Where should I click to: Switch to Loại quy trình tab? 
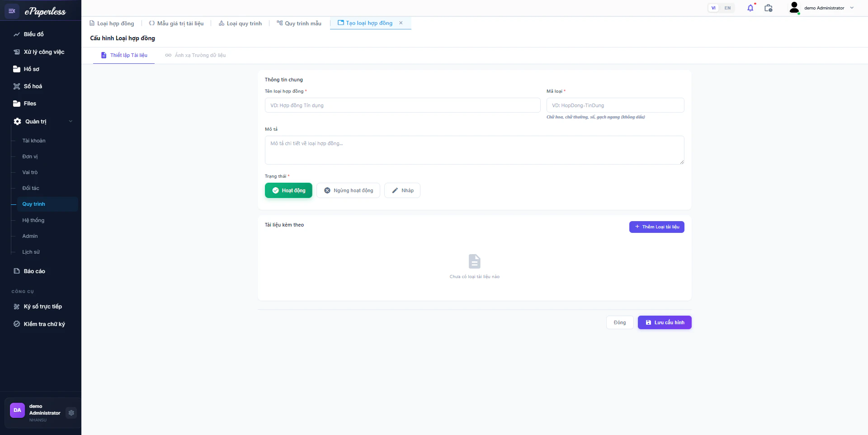[x=240, y=24]
